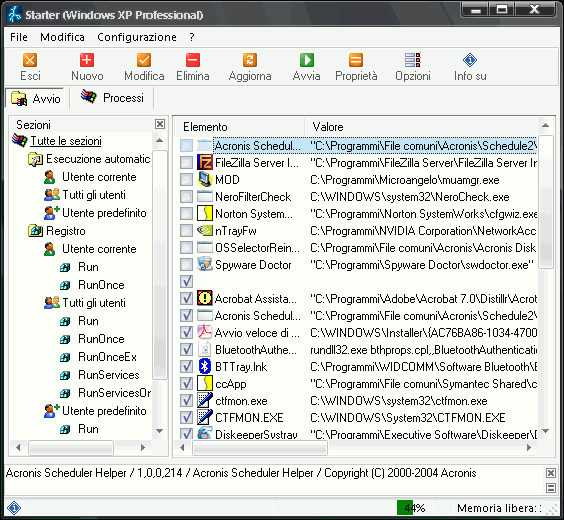This screenshot has width=564, height=520.
Task: Click the Spyware Doctor icon
Action: pos(205,264)
